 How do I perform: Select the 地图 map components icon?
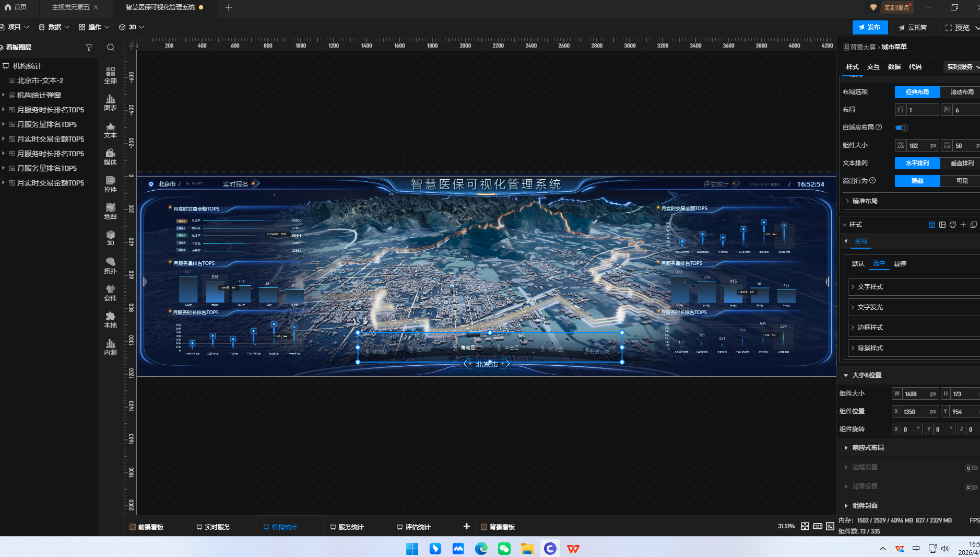point(110,211)
